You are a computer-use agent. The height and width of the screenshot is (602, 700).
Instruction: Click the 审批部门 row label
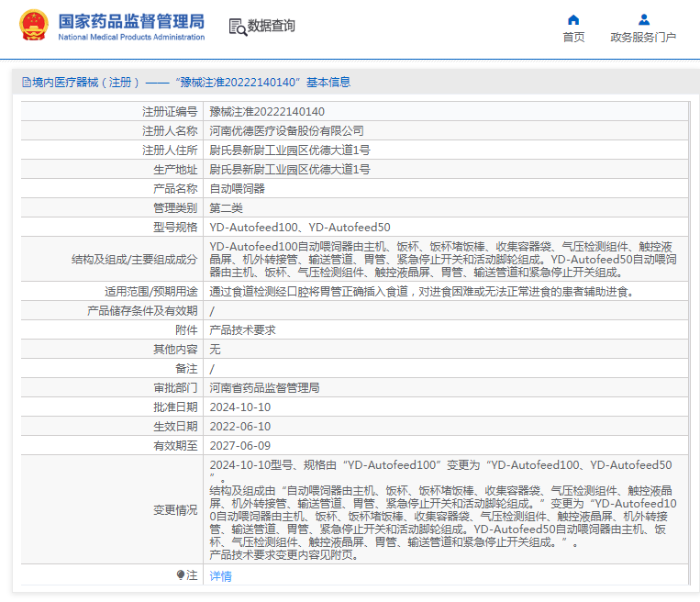[x=175, y=387]
